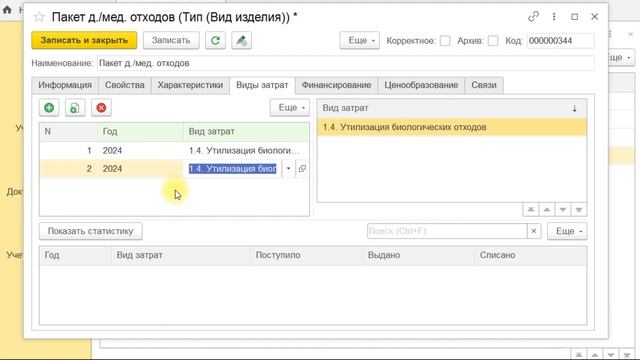Click the Код field 000000344
Screen dimensions: 640x360
[x=560, y=41]
